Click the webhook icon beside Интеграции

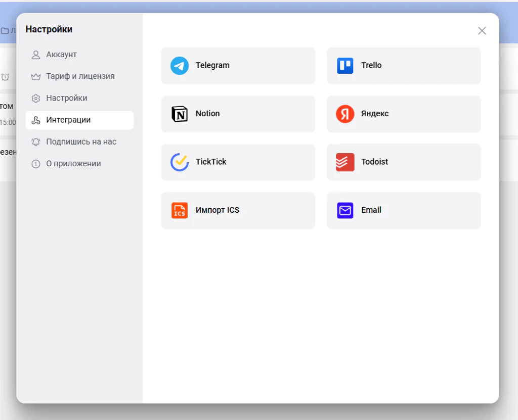pyautogui.click(x=36, y=120)
